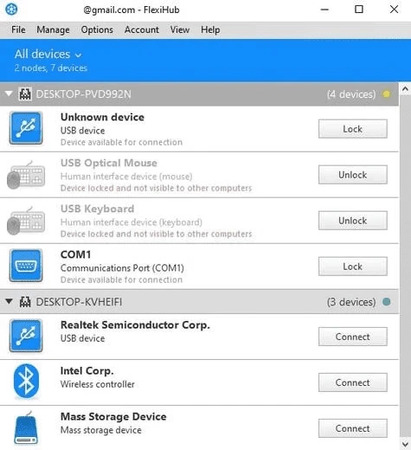
Task: Select the Realtek Semiconductor USB icon
Action: click(x=26, y=336)
